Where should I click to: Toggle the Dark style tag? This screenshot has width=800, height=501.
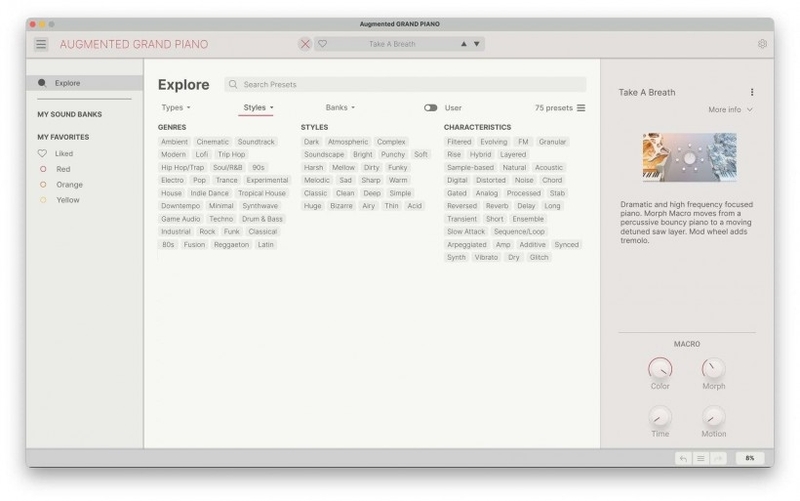point(311,142)
